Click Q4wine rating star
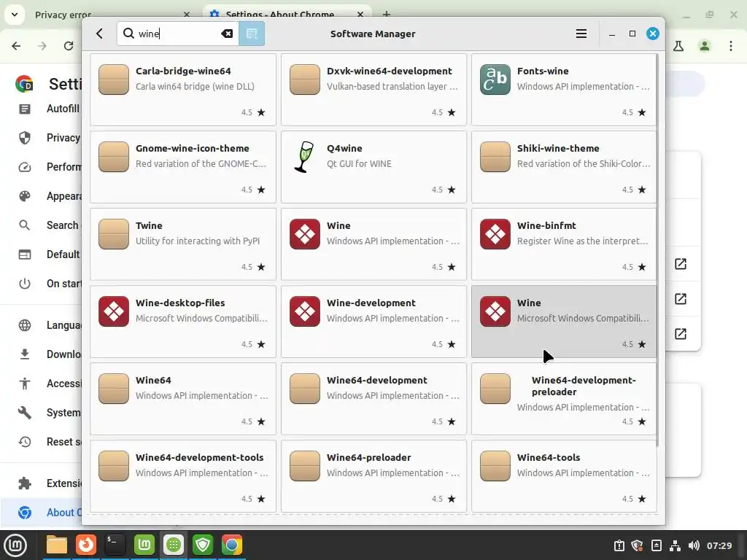This screenshot has height=560, width=747. click(x=452, y=190)
